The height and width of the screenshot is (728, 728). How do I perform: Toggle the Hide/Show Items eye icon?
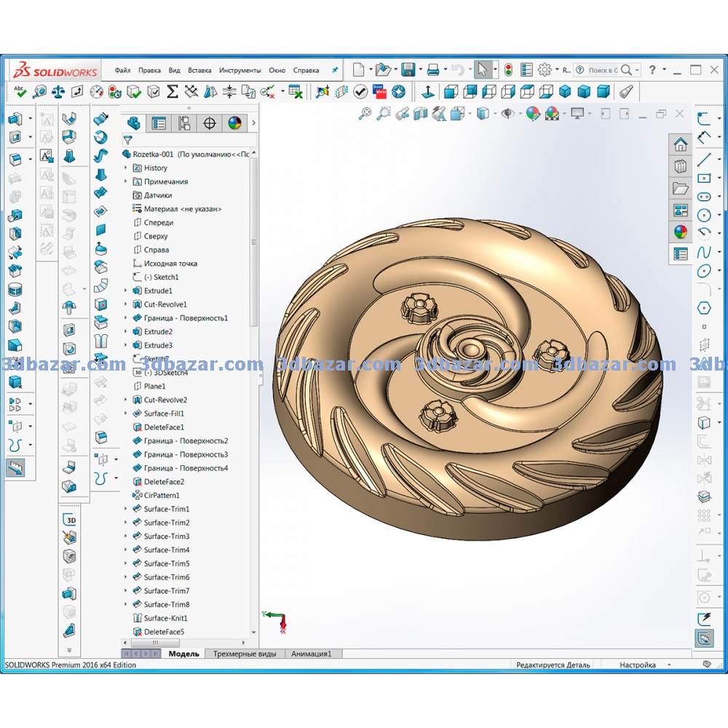tap(507, 114)
